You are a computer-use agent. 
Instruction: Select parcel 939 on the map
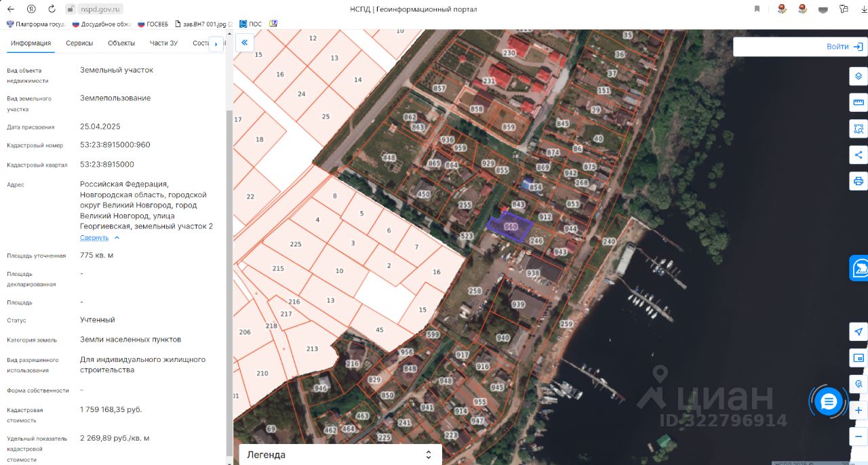click(x=519, y=305)
